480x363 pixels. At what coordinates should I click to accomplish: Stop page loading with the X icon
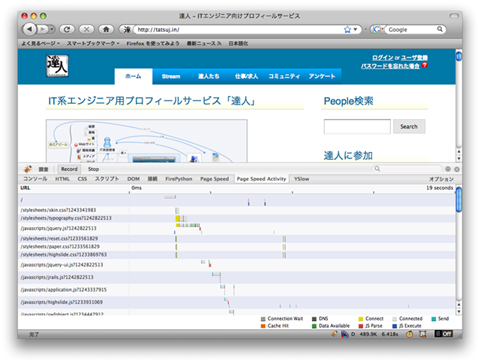[86, 29]
